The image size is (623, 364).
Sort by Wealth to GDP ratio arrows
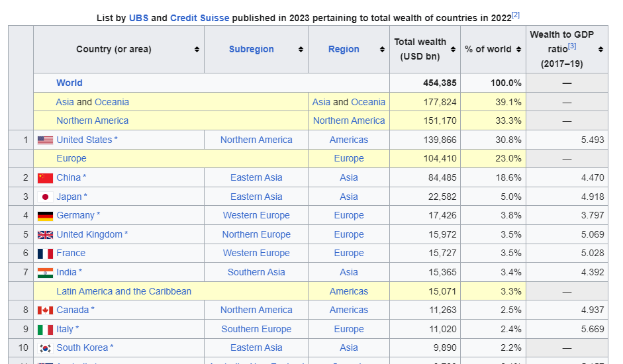(x=600, y=49)
